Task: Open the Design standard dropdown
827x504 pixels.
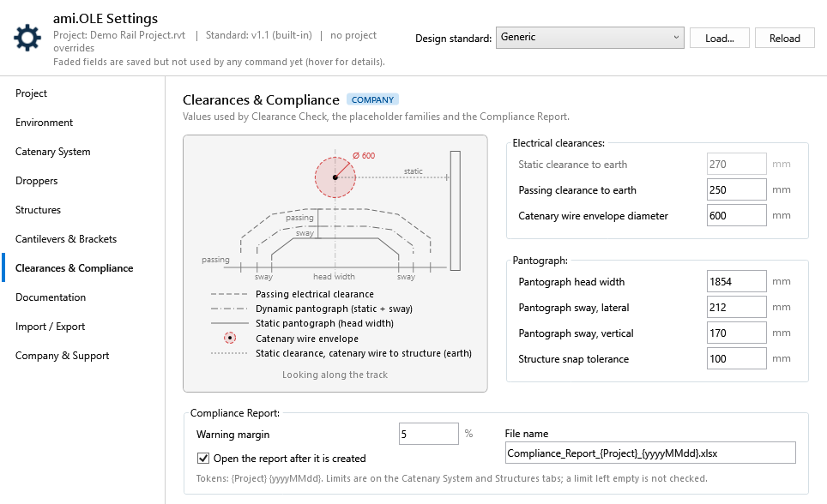Action: click(589, 38)
